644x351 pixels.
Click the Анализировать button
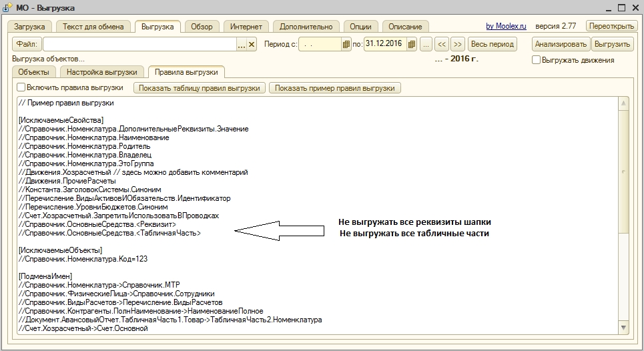561,44
